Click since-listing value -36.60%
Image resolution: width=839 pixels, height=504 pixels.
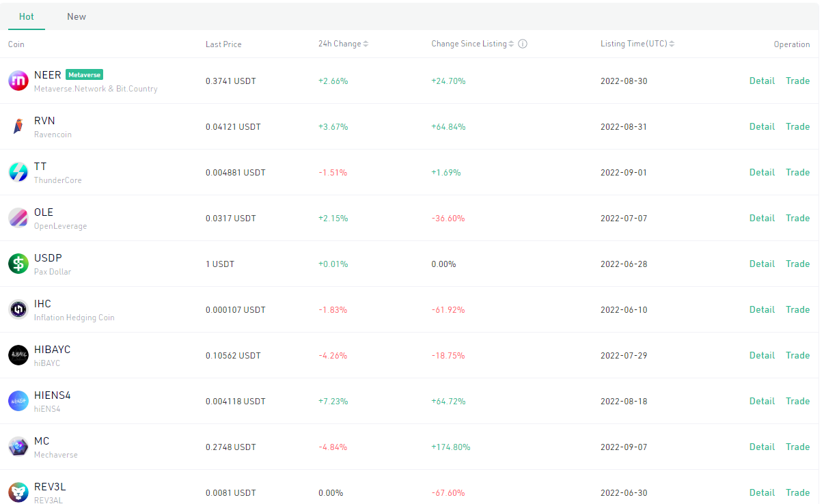[448, 218]
